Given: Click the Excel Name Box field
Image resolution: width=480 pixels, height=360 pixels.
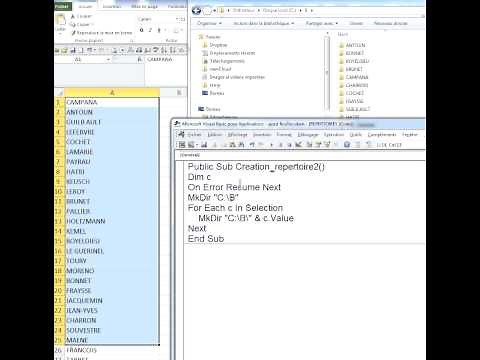Looking at the screenshot, I should (80, 59).
